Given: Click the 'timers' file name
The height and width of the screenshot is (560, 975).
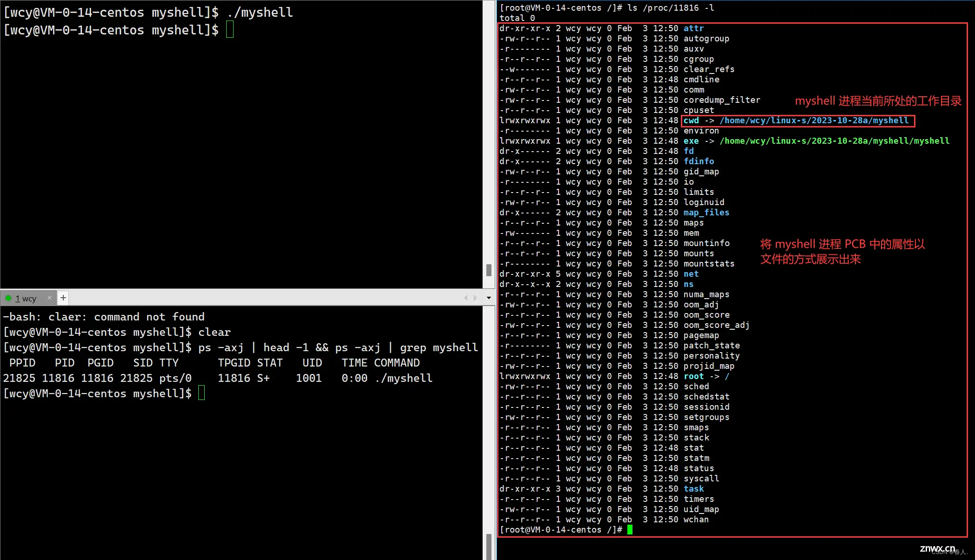Looking at the screenshot, I should tap(699, 499).
